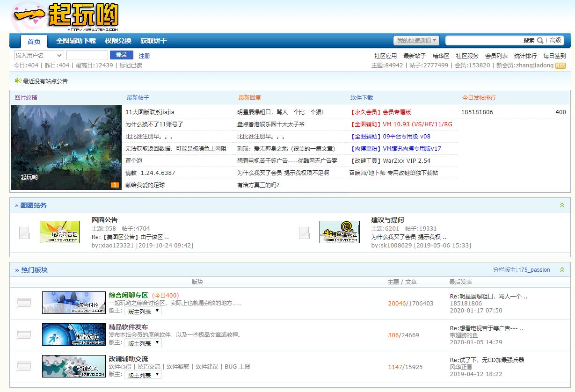
Task: Open new member zhangjiadong profile link
Action: pos(535,65)
